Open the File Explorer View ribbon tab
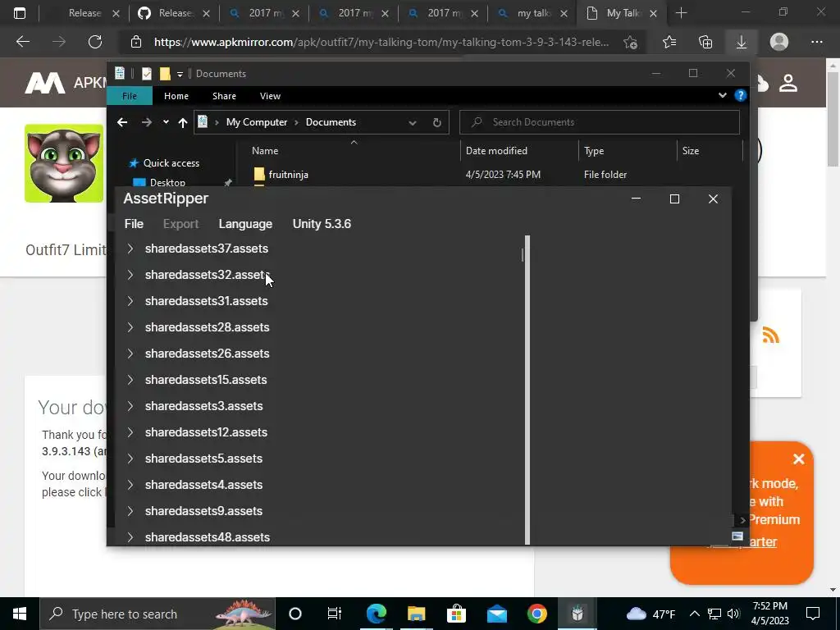The image size is (840, 630). 270,96
